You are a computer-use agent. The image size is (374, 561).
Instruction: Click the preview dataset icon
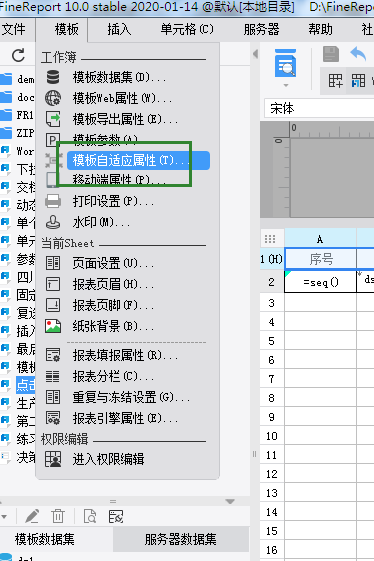coord(89,516)
